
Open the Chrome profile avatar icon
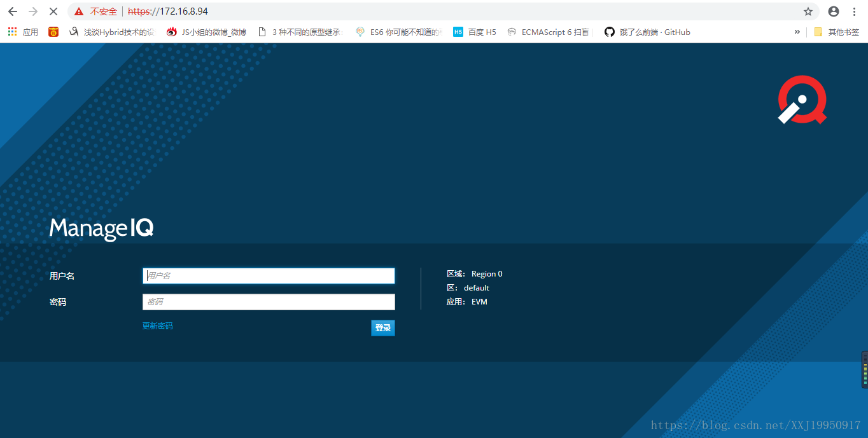(834, 11)
